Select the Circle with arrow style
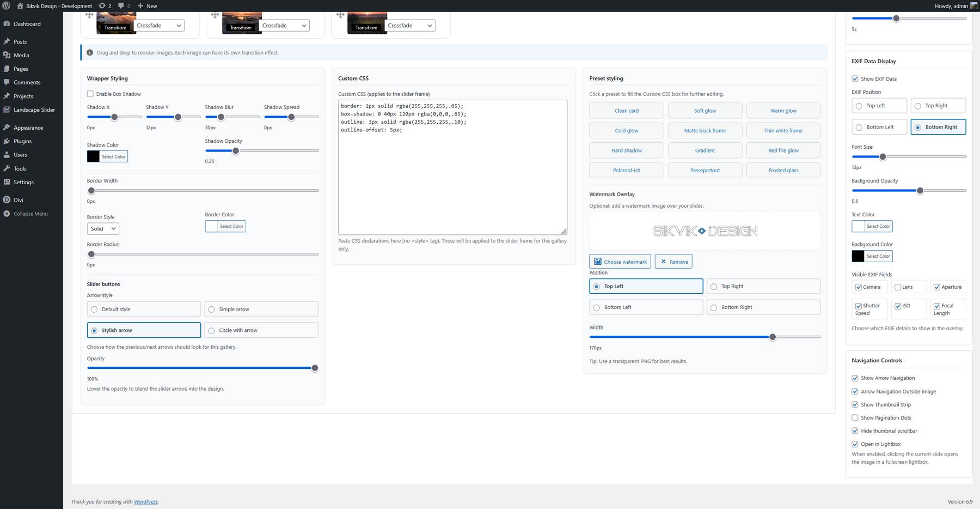980x509 pixels. pyautogui.click(x=212, y=330)
